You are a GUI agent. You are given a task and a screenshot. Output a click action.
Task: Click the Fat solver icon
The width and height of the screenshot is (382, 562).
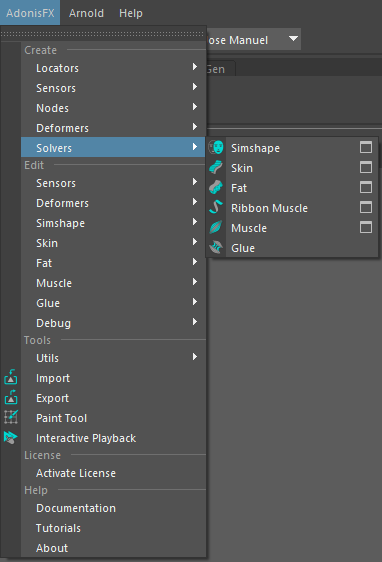[x=216, y=187]
